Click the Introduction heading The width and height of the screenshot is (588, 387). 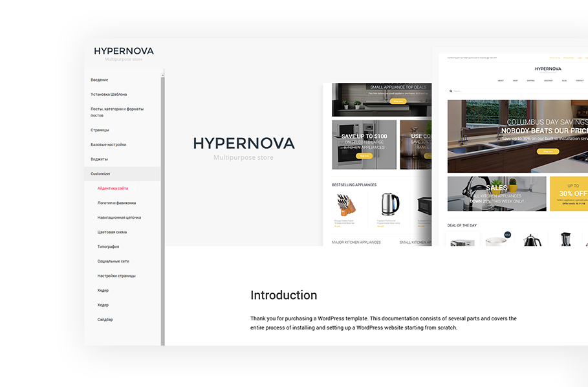pyautogui.click(x=284, y=295)
